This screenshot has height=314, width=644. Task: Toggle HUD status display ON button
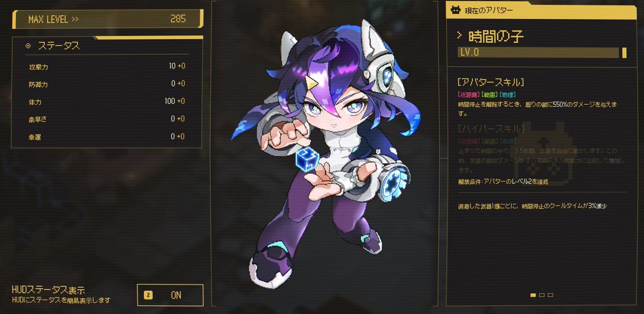point(170,295)
